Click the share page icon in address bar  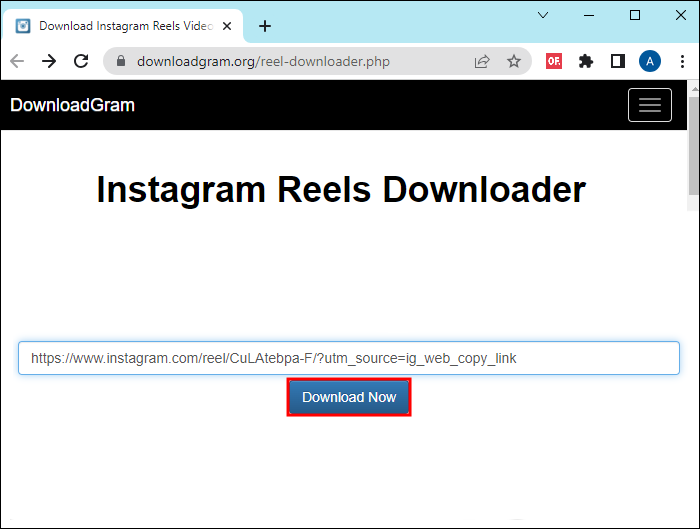coord(482,61)
